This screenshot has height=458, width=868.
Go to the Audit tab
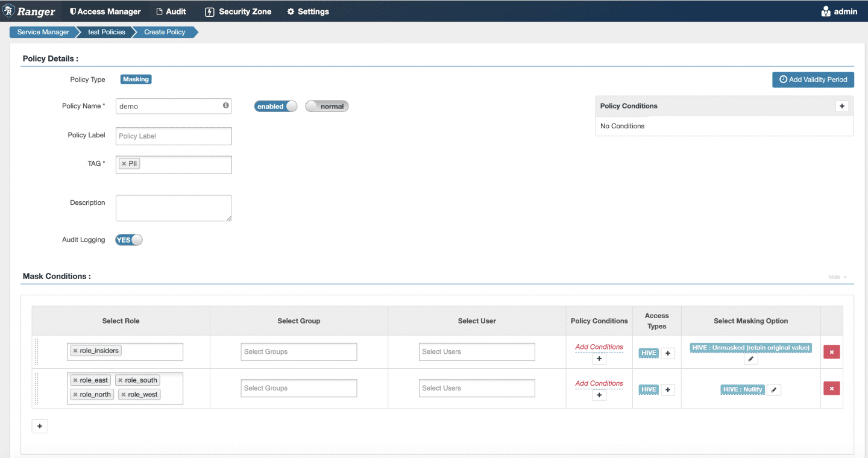click(x=171, y=11)
